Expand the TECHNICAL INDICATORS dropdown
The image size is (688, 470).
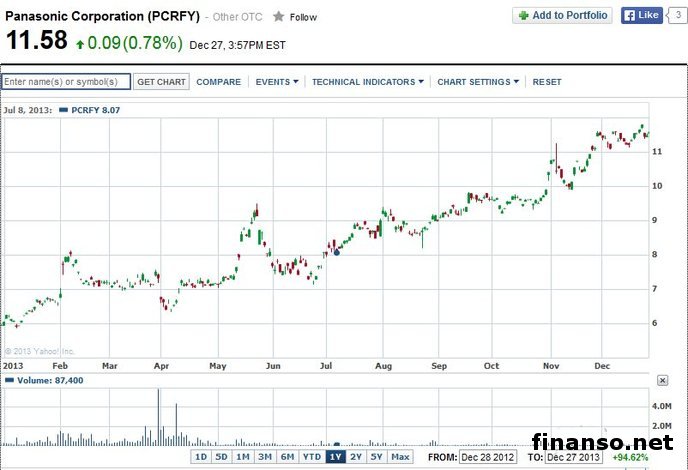click(367, 82)
